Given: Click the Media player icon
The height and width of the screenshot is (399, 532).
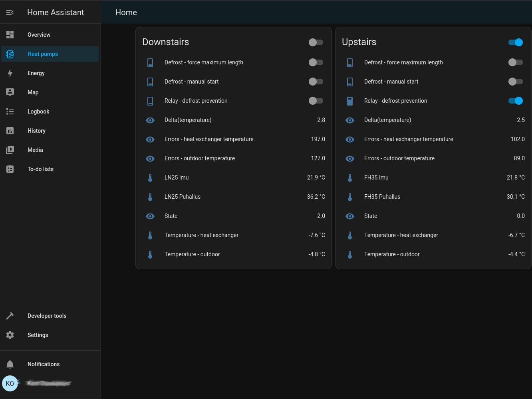Looking at the screenshot, I should tap(10, 150).
